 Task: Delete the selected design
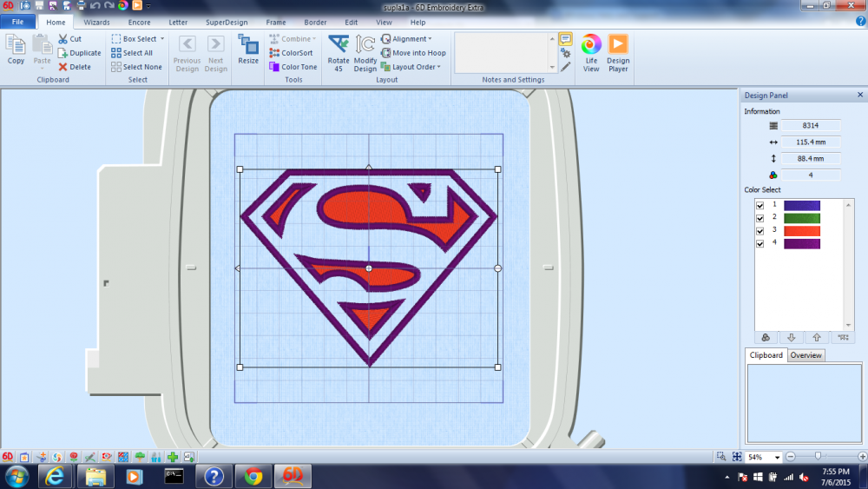tap(75, 67)
